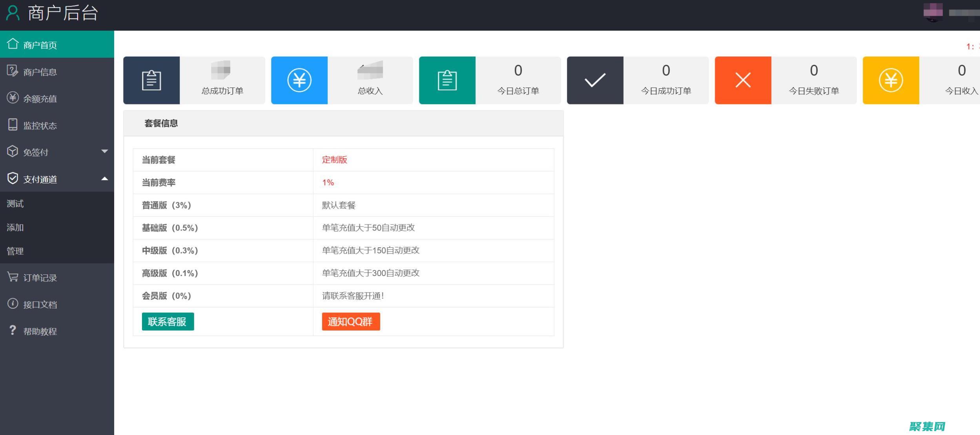Click the checkmark icon for 今日成功订单

coord(595,80)
